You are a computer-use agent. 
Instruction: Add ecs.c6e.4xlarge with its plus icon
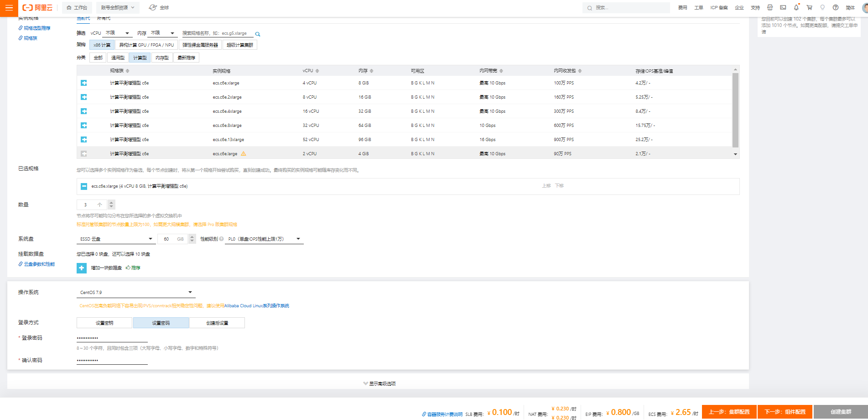84,111
